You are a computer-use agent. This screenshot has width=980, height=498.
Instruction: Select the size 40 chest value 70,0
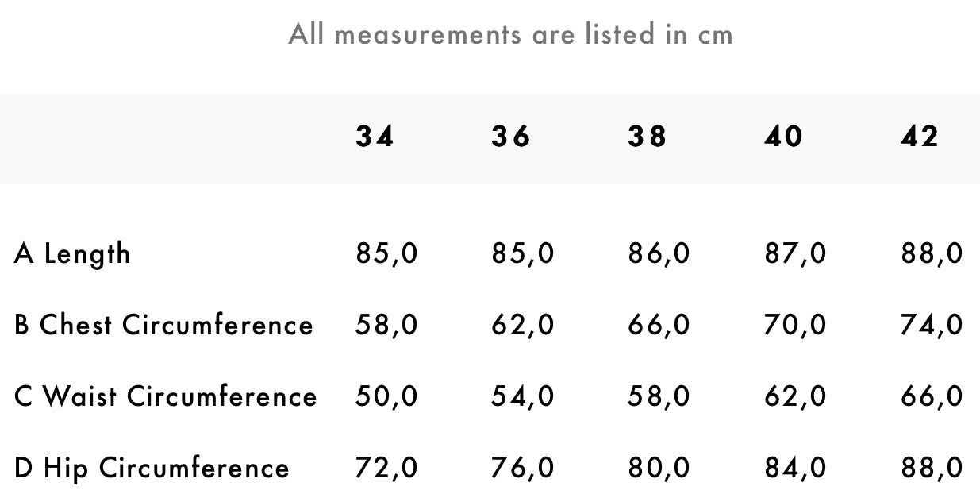pos(795,325)
